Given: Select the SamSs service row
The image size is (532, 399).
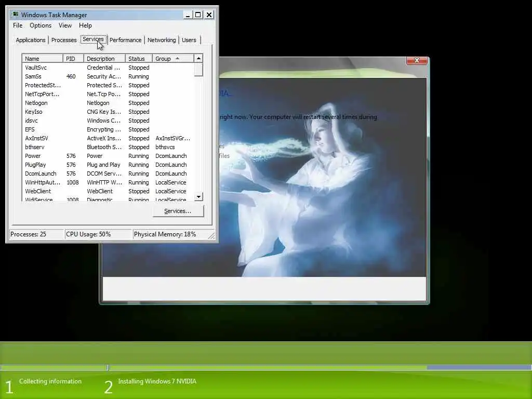Looking at the screenshot, I should click(108, 76).
